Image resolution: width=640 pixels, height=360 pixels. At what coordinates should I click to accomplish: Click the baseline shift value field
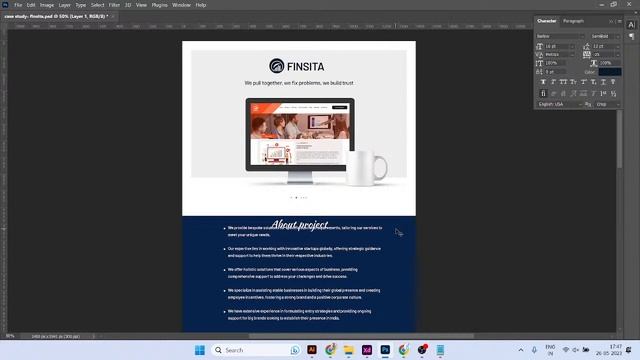(x=555, y=72)
